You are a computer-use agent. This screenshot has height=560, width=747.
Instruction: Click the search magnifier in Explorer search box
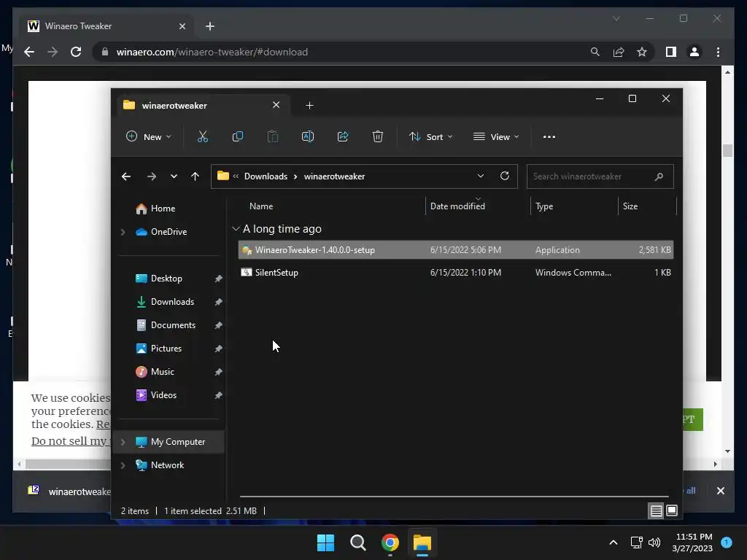(659, 176)
